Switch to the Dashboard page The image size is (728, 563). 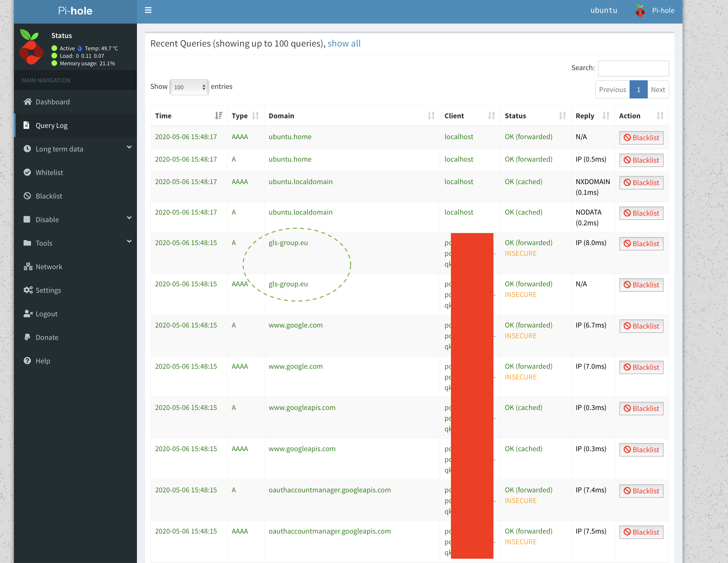coord(52,102)
